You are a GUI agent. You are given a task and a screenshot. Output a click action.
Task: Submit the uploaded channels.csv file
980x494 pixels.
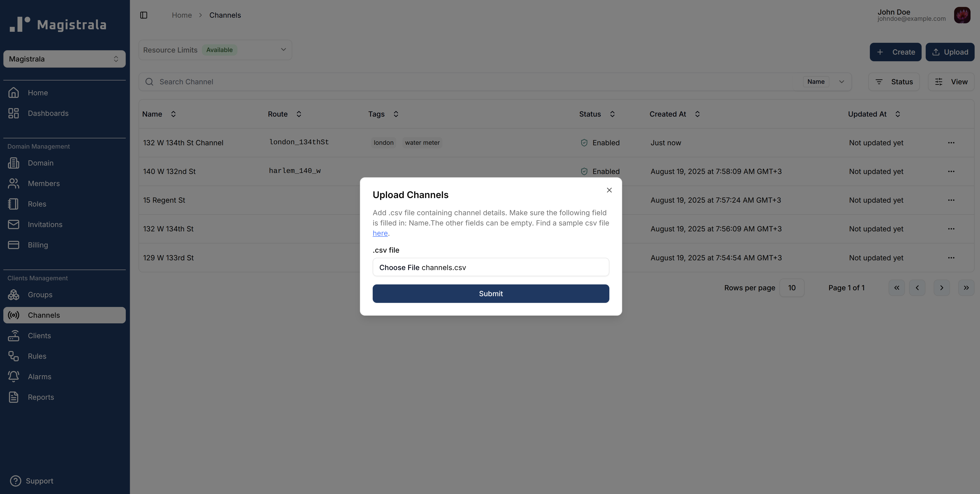click(490, 293)
